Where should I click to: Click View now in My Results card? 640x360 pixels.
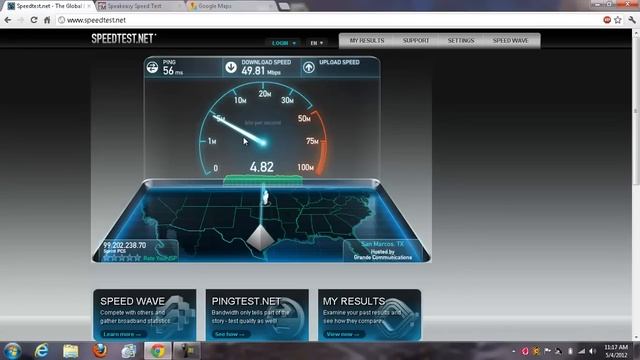tap(342, 334)
